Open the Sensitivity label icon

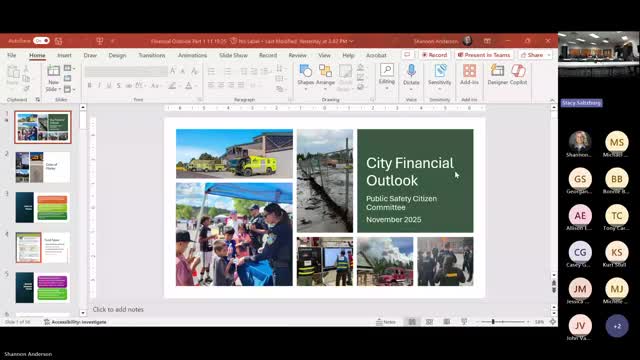tap(440, 71)
